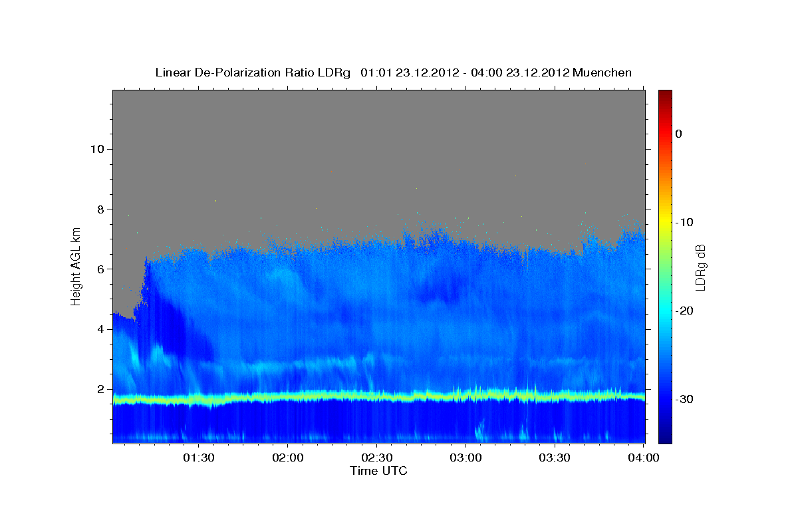Click the 03:30 time tick label

(x=555, y=458)
